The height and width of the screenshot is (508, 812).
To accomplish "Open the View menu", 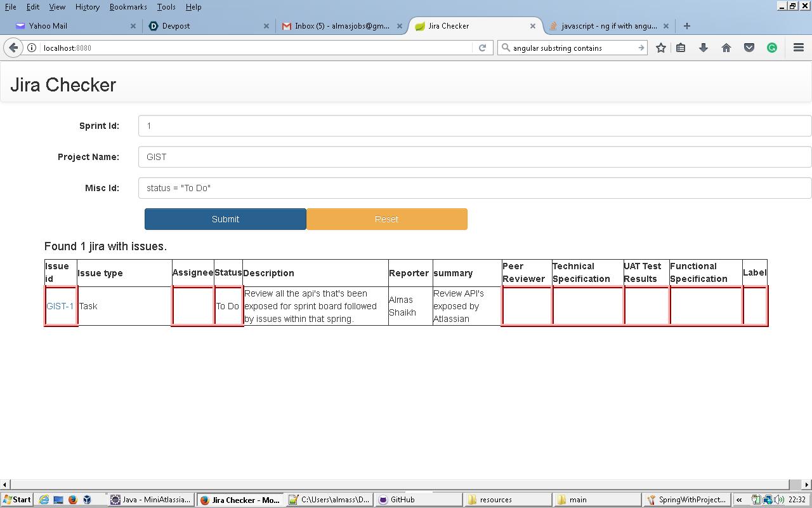I will 57,6.
